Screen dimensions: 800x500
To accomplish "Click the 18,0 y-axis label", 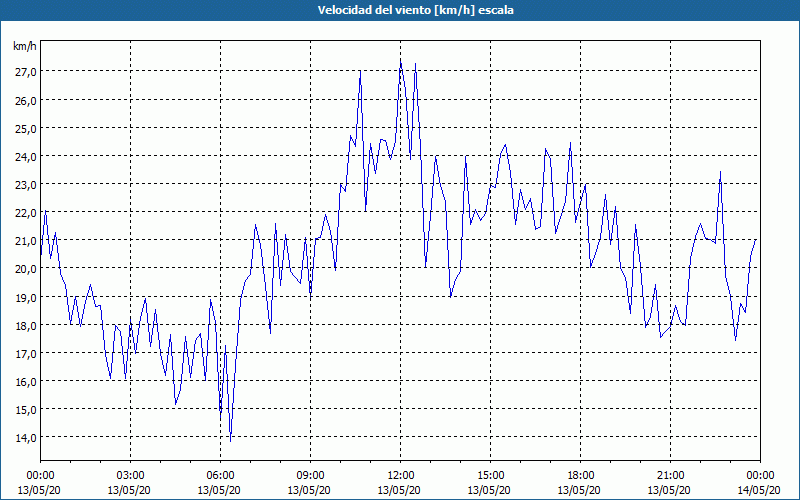I will pos(25,326).
